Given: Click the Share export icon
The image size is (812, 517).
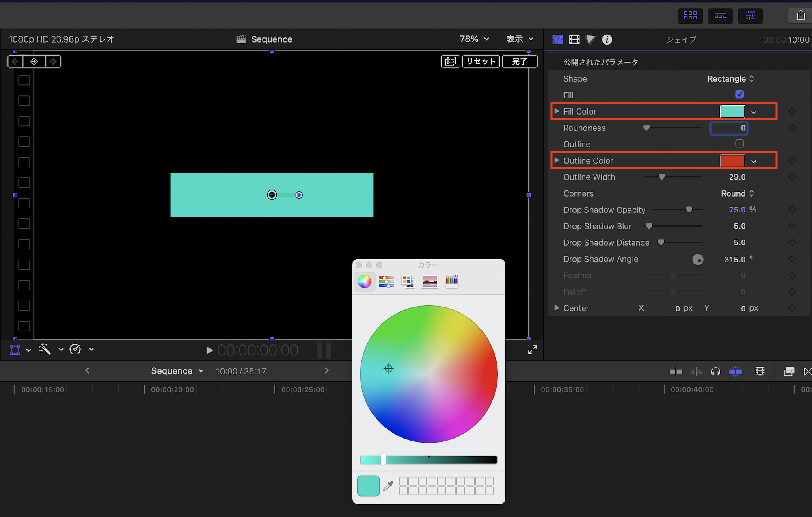Looking at the screenshot, I should tap(800, 15).
